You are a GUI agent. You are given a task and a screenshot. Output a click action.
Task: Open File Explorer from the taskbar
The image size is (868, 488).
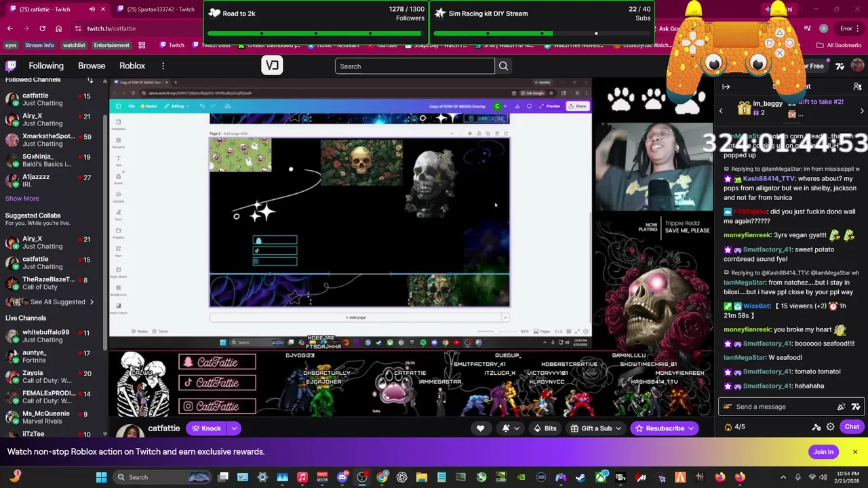(x=421, y=477)
